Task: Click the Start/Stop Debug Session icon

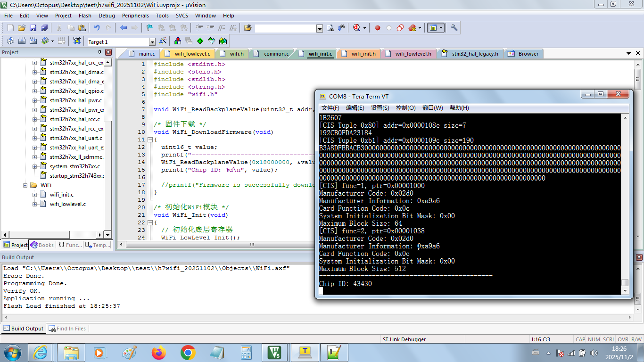Action: 357,28
